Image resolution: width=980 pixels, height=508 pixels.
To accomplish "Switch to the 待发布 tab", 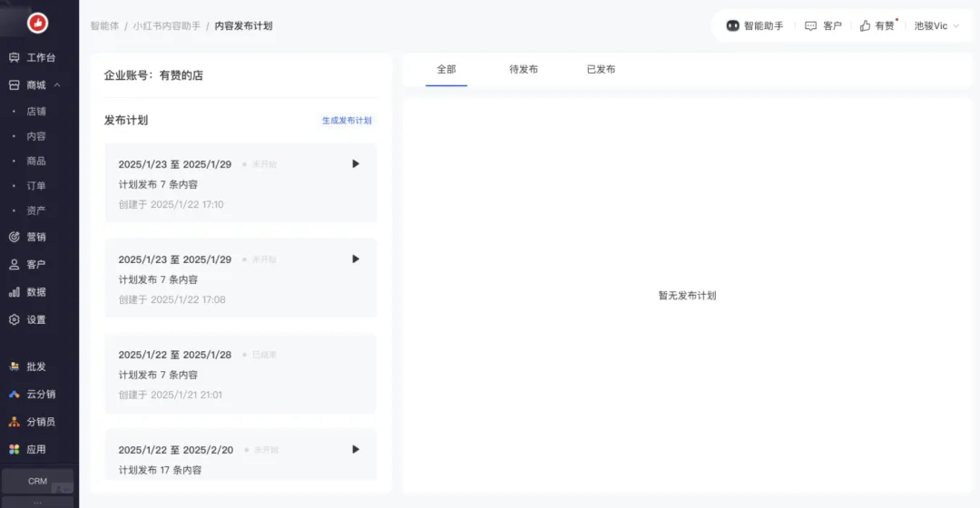I will coord(524,70).
